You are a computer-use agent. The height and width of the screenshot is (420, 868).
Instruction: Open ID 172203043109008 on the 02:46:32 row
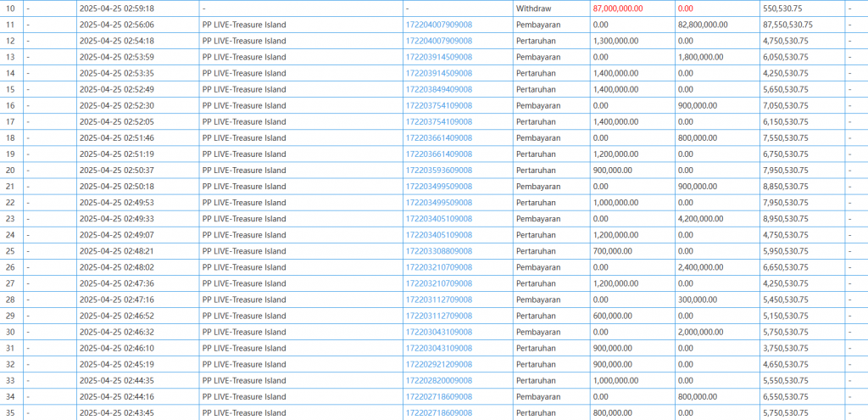click(x=439, y=332)
